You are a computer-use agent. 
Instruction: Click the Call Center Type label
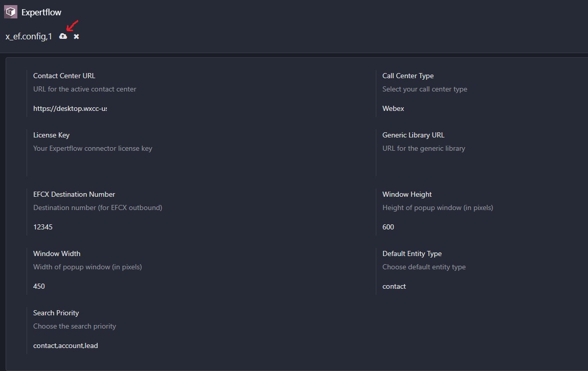click(408, 76)
